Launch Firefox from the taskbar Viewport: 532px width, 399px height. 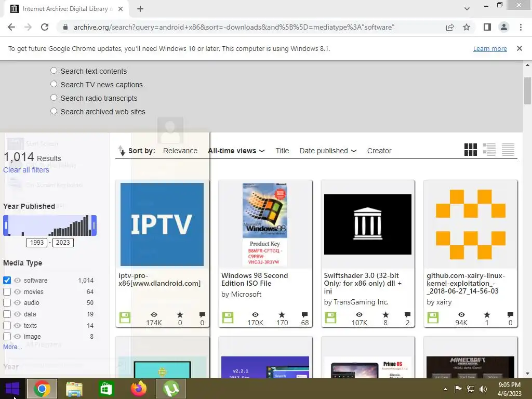(x=138, y=389)
